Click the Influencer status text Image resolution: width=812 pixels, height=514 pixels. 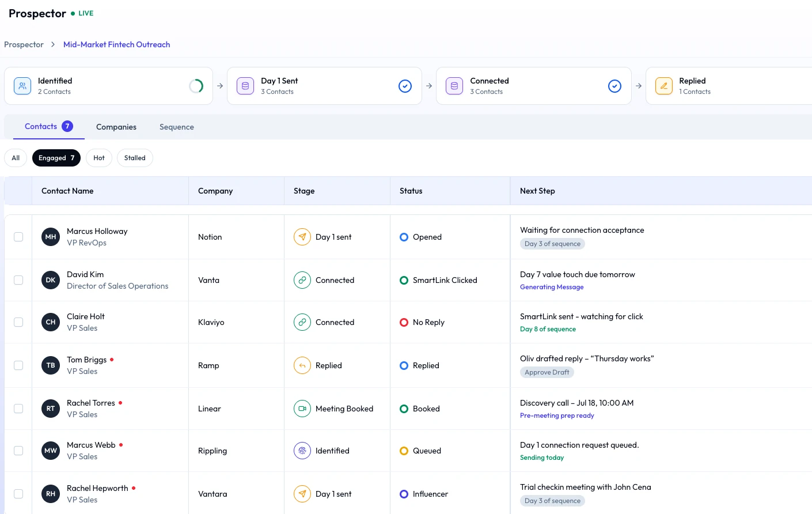(x=430, y=494)
